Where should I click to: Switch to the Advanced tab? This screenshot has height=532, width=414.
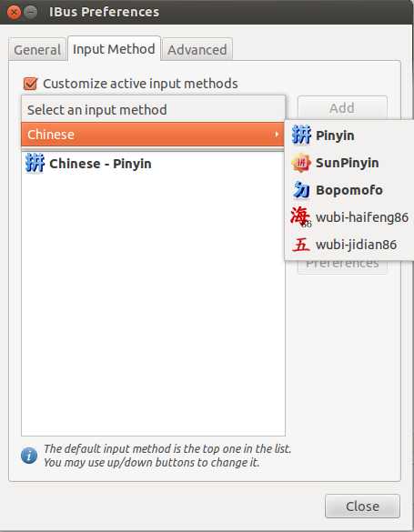click(197, 50)
